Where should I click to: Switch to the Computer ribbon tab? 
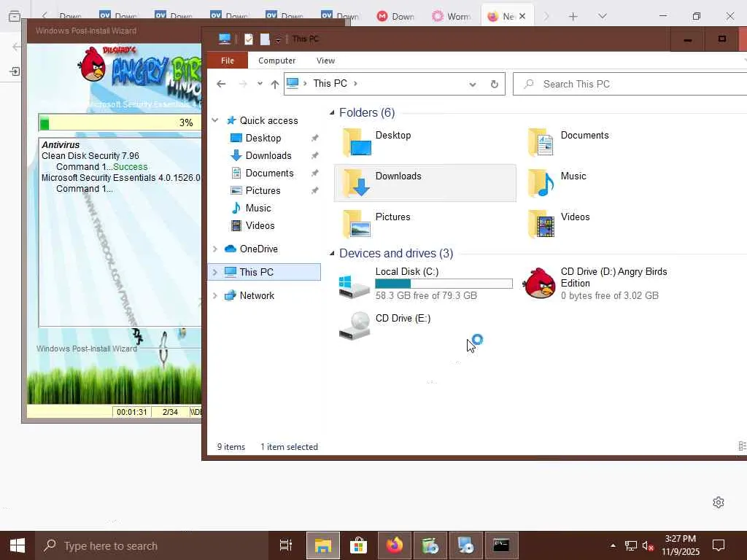[276, 61]
